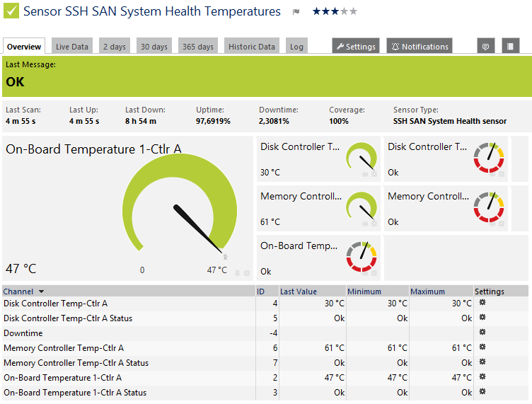Sort table by Channel dropdown arrow

tap(42, 292)
